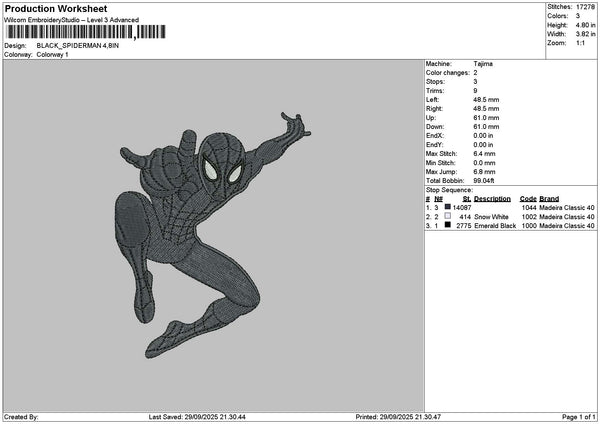
Task: Click the Stitches value 17278
Action: coord(585,7)
